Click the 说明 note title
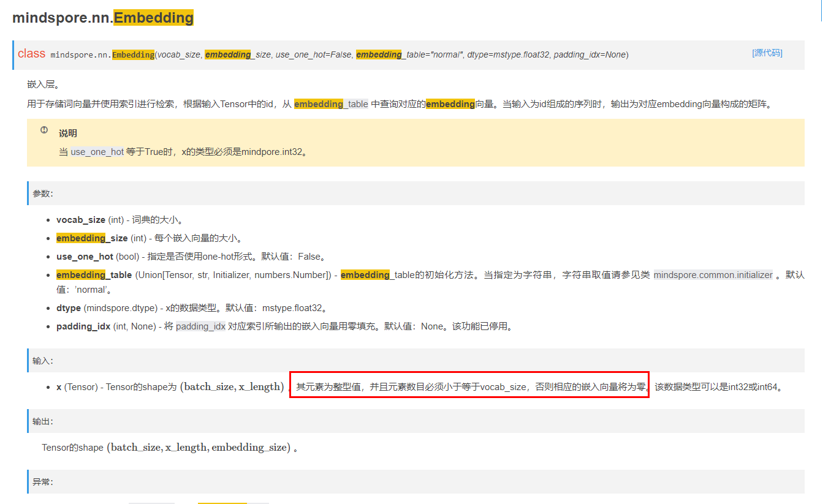 [x=68, y=134]
